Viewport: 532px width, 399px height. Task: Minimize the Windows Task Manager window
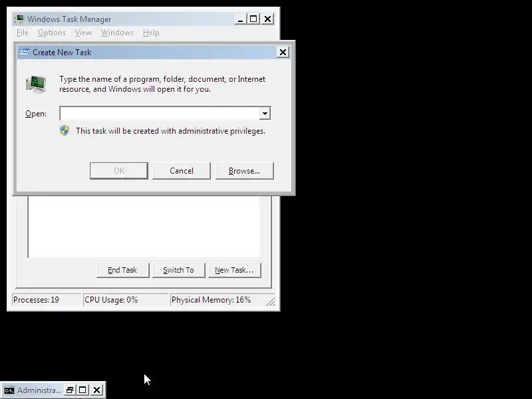tap(240, 19)
